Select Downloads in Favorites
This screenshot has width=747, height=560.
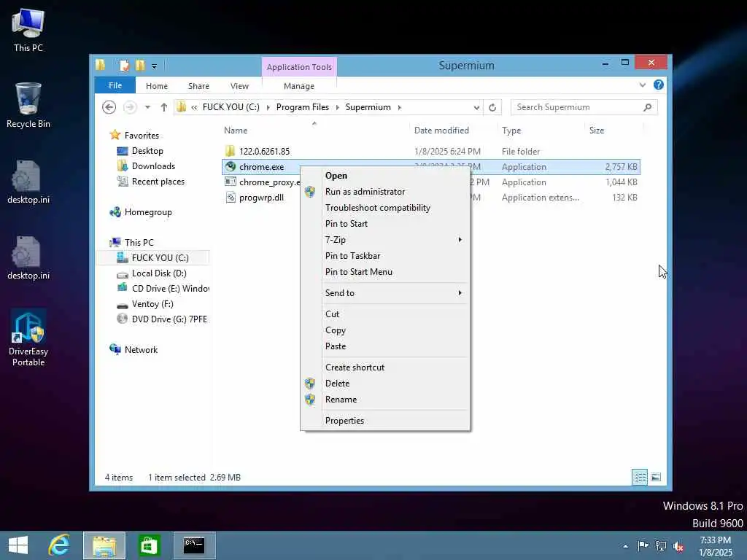tap(153, 166)
